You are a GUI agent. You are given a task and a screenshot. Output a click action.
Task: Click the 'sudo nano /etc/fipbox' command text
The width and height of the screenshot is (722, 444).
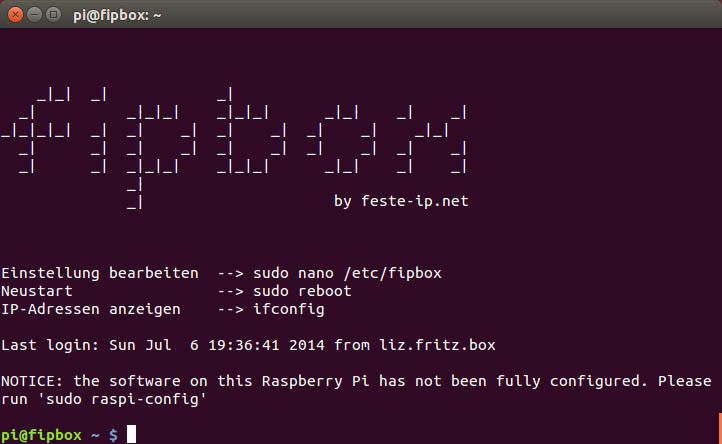(347, 273)
